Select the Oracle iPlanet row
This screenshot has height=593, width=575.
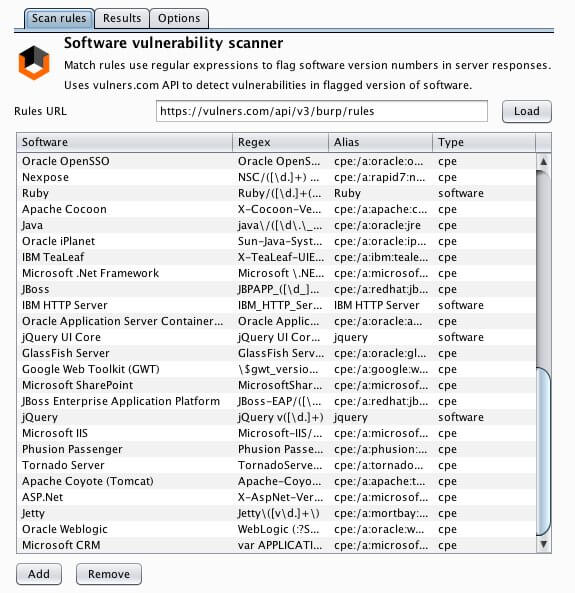pyautogui.click(x=276, y=241)
